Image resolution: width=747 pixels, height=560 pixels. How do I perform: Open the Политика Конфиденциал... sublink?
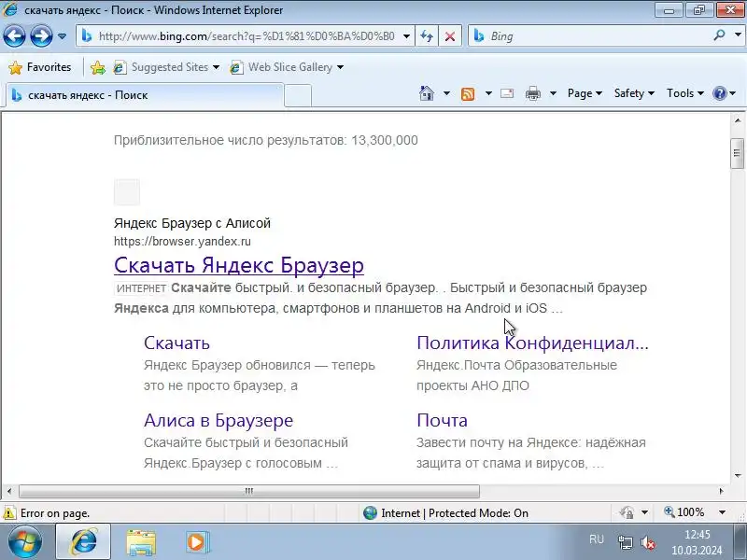(532, 343)
